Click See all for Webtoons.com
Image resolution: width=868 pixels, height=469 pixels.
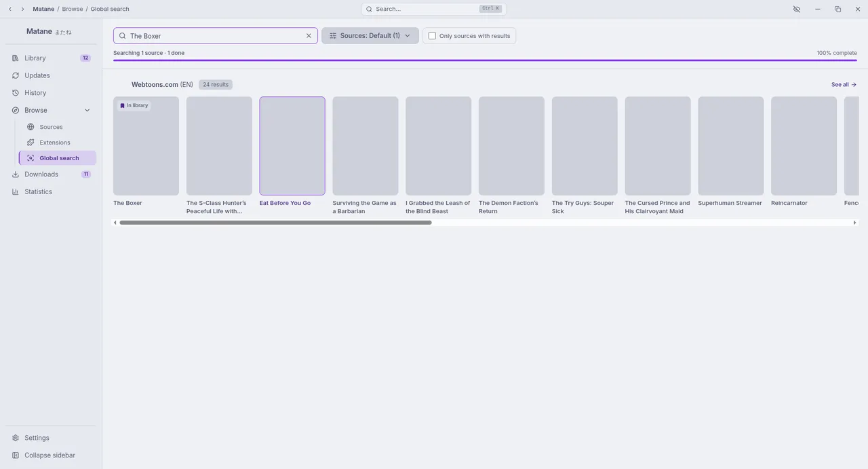pos(844,85)
